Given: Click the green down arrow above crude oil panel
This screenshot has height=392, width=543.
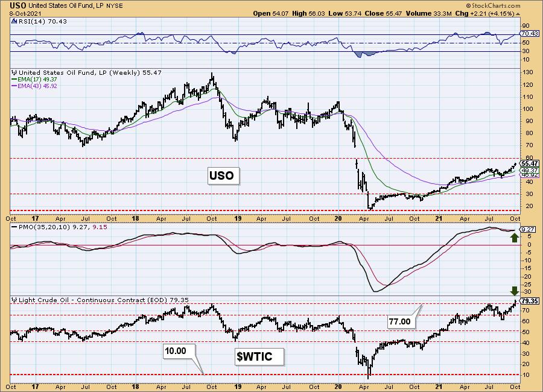Looking at the screenshot, I should click(515, 291).
